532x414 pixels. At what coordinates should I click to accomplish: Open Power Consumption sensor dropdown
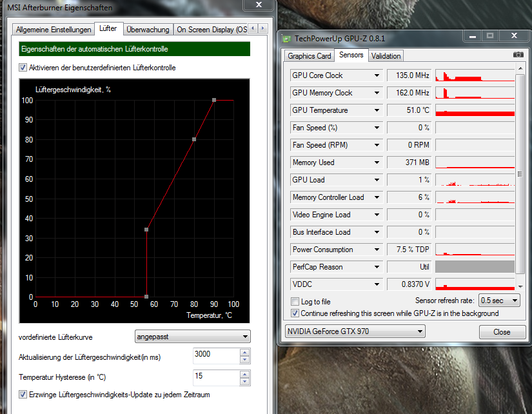coord(377,250)
